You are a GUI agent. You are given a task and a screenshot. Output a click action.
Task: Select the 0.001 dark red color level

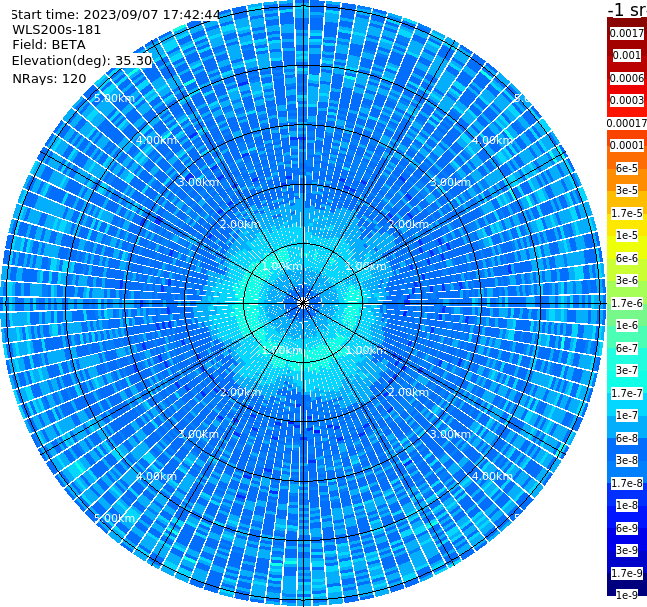627,55
